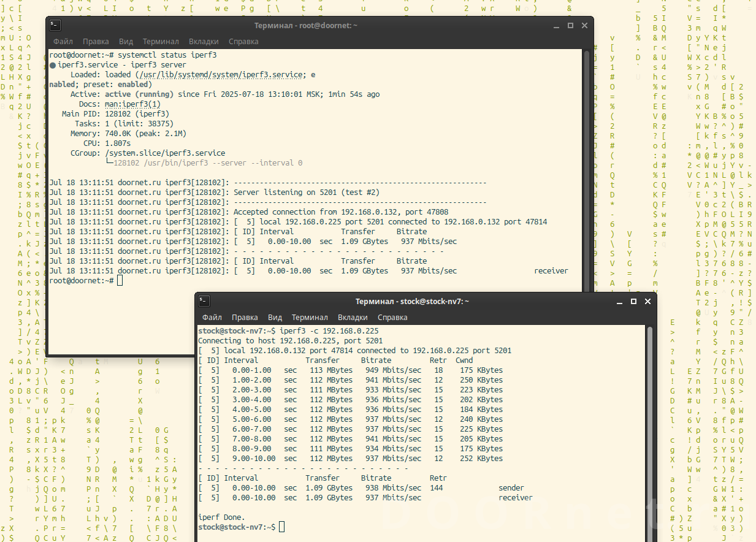Click the terminal icon in stock@stock-nv7 window title bar
The image size is (756, 542).
coord(204,301)
